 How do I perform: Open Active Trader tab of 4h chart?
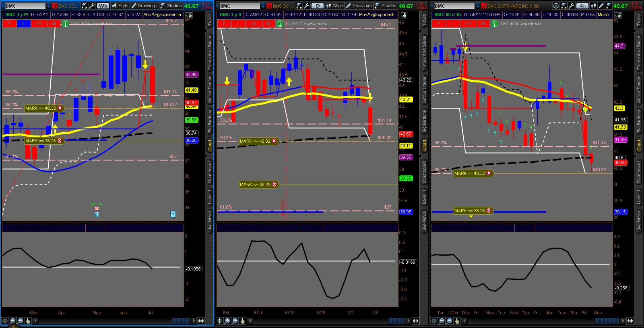coord(639,89)
